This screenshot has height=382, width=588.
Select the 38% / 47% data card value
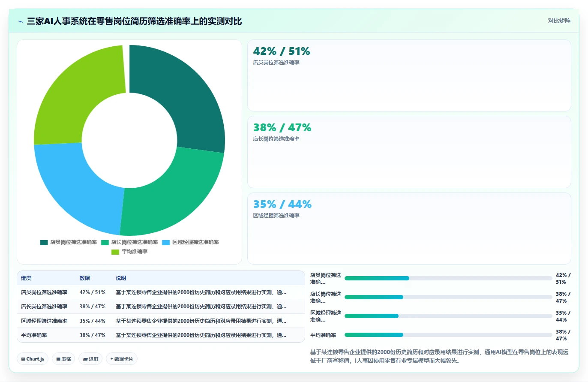[282, 128]
